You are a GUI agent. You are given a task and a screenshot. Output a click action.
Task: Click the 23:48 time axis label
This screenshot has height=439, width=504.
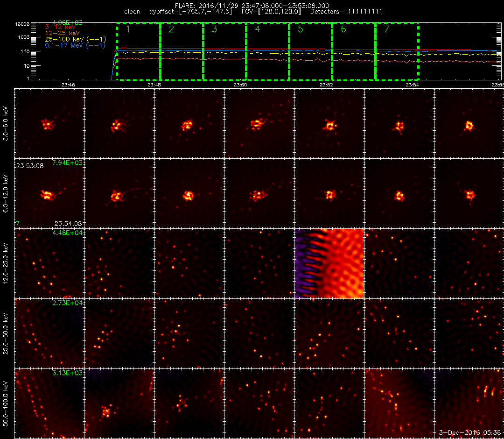coord(154,85)
